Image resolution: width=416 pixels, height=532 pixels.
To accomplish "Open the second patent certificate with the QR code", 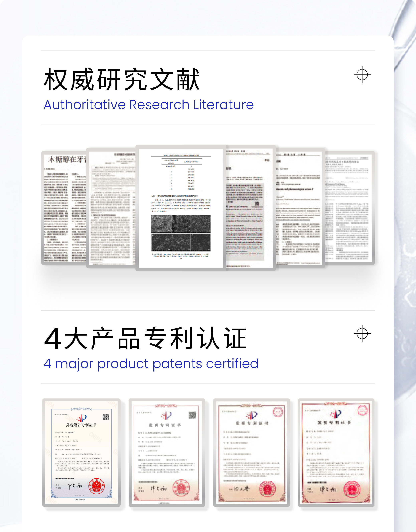I will click(x=167, y=453).
